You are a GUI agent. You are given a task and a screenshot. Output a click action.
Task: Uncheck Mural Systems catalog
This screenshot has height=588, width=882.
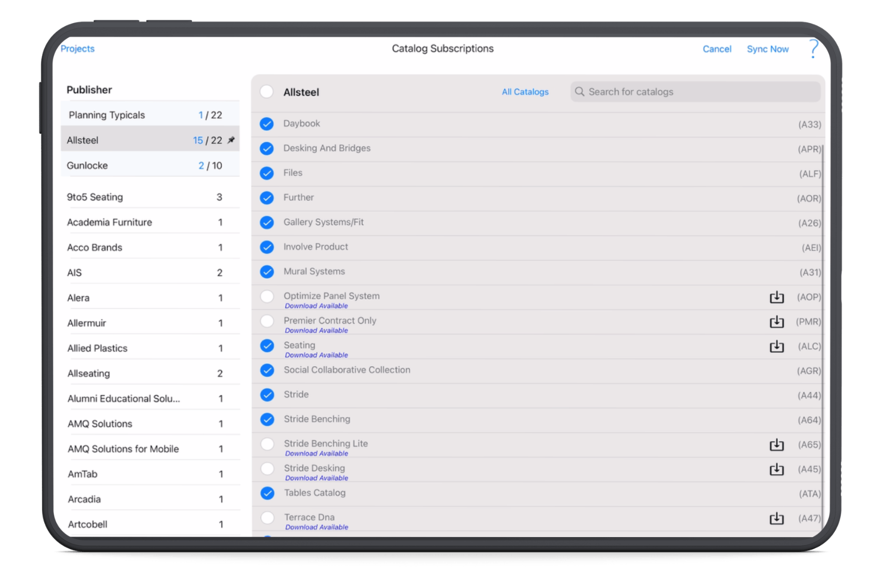[x=267, y=271]
